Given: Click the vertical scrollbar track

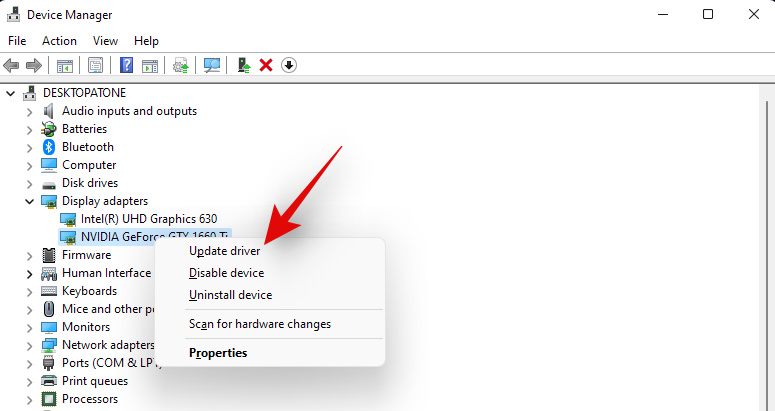Looking at the screenshot, I should [x=767, y=257].
